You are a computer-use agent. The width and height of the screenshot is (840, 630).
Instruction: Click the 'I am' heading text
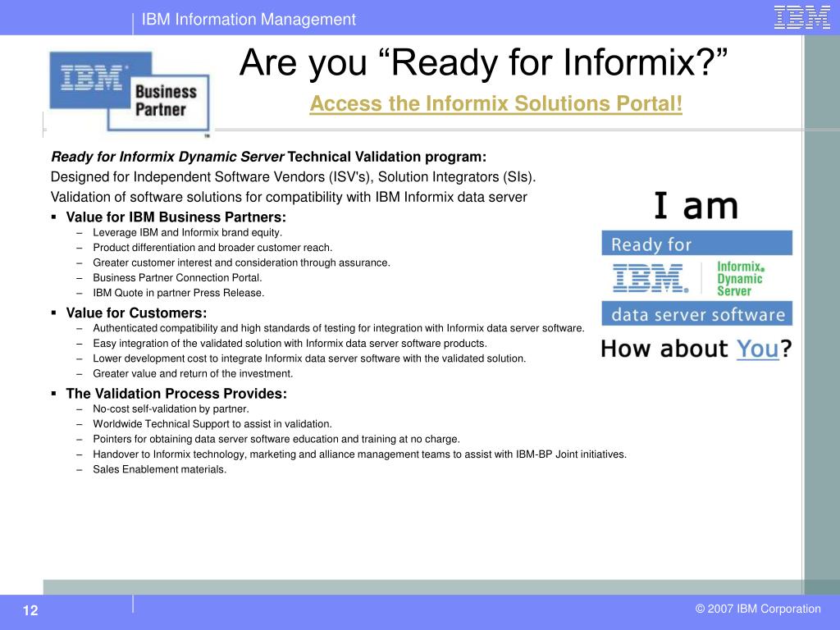tap(696, 206)
